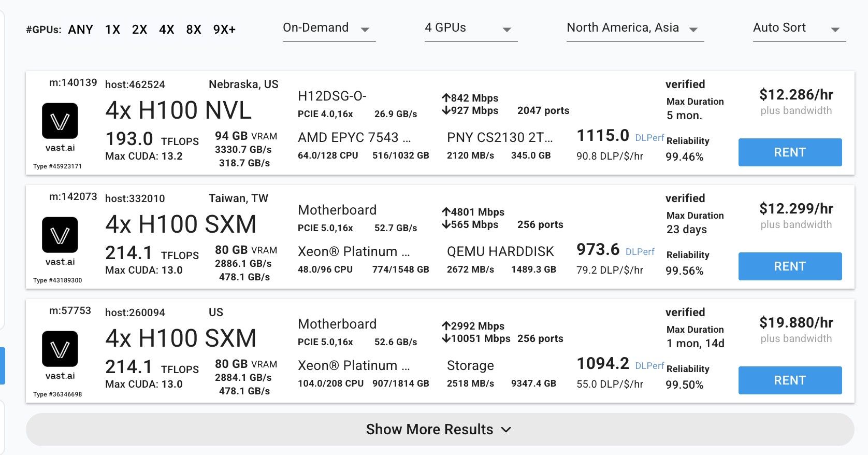Click Max Duration 5 mon. value
Screen dimensions: 868x455
click(x=684, y=116)
